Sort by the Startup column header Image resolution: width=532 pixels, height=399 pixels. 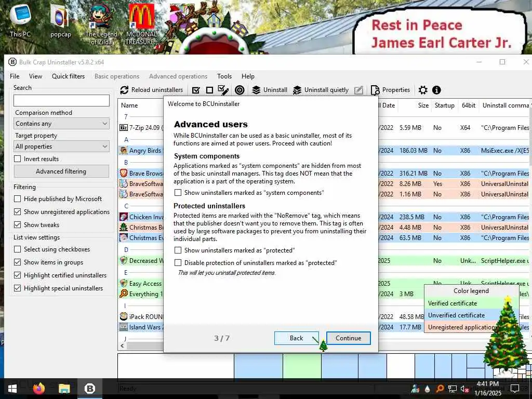click(445, 105)
